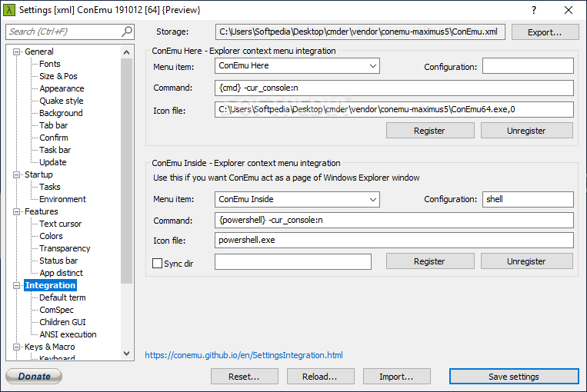Click the Export... button
This screenshot has height=392, width=587.
[x=545, y=32]
